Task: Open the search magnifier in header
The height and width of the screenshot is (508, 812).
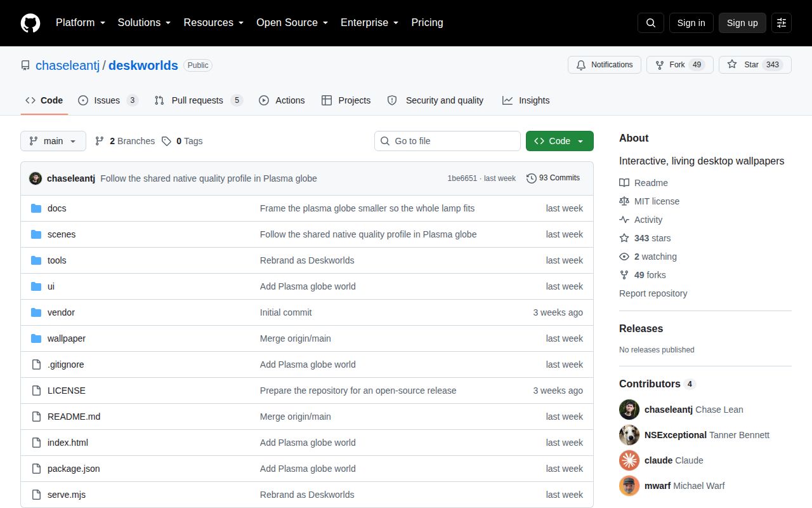Action: [x=651, y=23]
